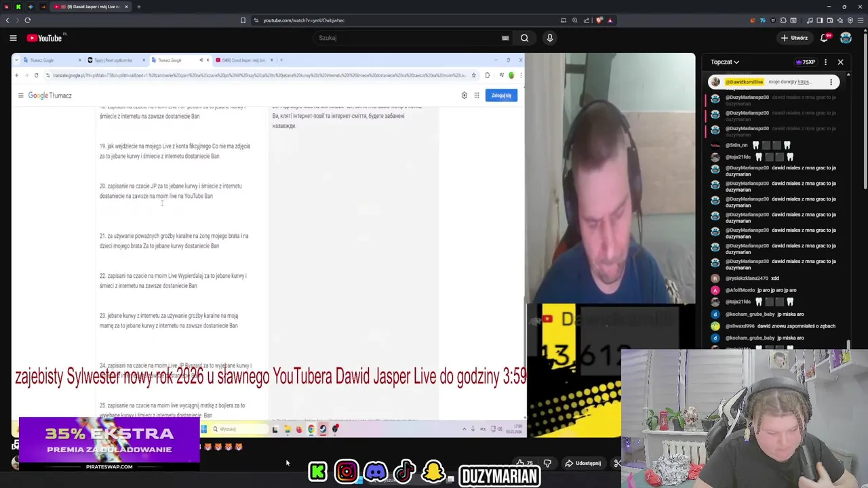This screenshot has height=488, width=868.
Task: Close the Dawid Jasper browser tab
Action: tap(126, 7)
